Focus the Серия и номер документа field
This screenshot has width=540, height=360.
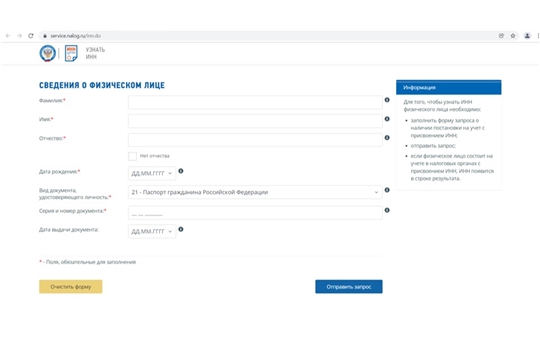[x=255, y=213]
